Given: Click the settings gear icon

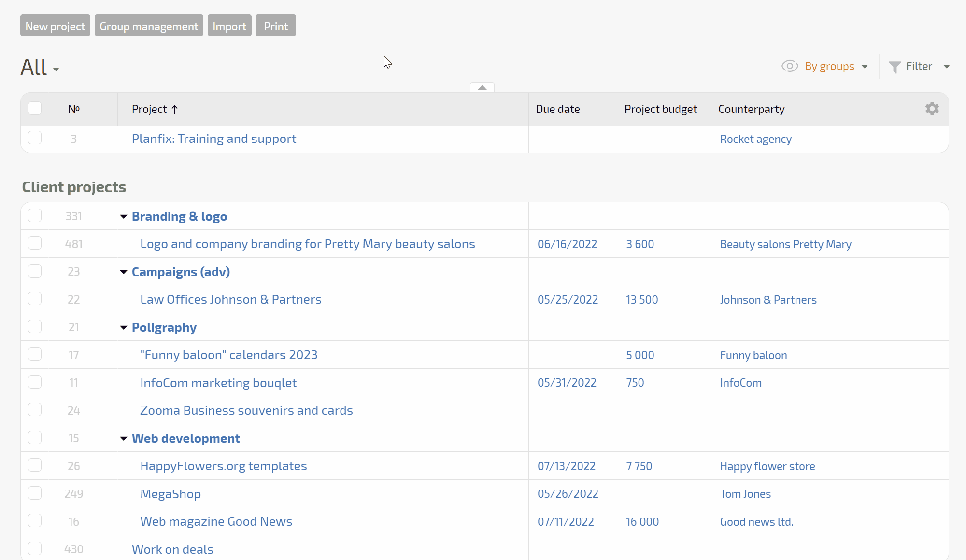Looking at the screenshot, I should click(933, 109).
